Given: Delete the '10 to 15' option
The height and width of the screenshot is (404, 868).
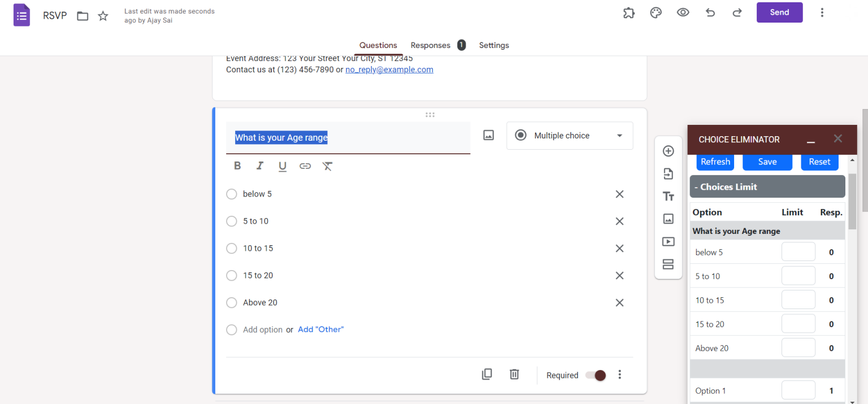Looking at the screenshot, I should 619,248.
